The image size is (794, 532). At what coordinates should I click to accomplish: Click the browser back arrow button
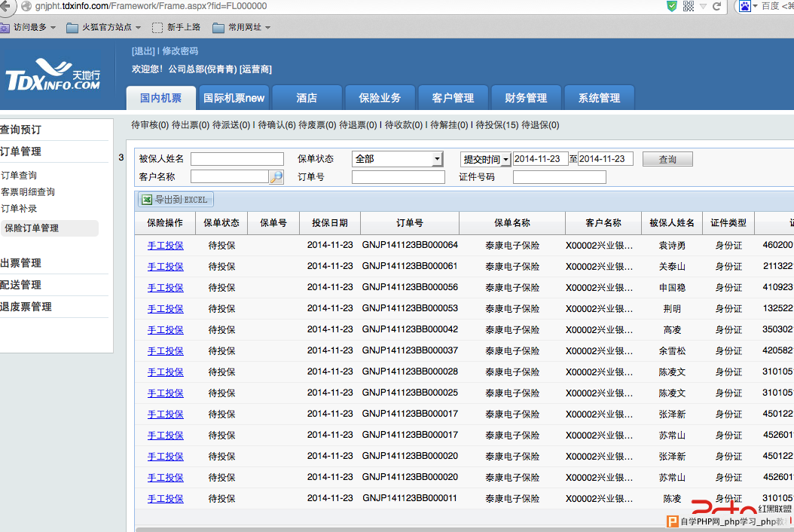pyautogui.click(x=5, y=6)
